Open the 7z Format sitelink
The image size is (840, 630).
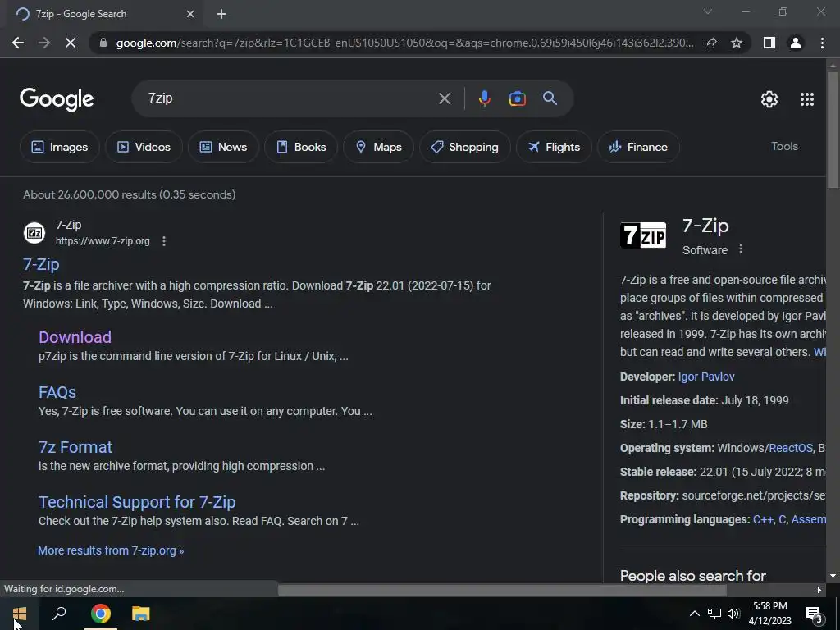[x=75, y=447]
